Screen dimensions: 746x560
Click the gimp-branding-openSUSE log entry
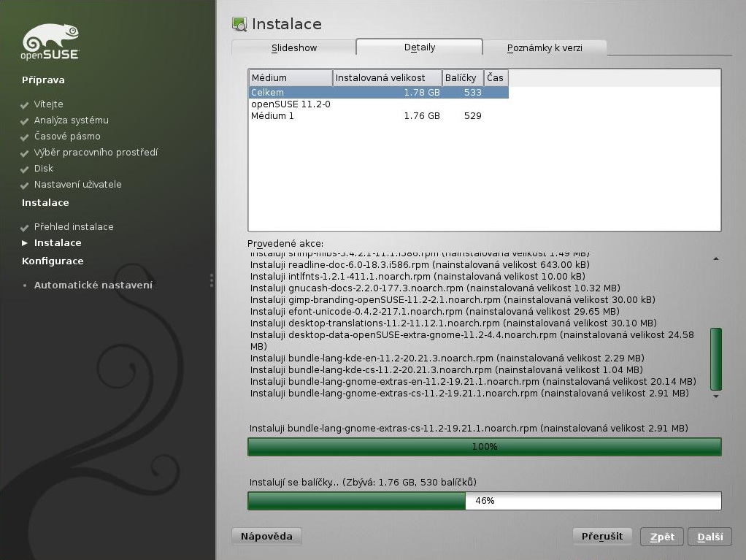click(453, 300)
